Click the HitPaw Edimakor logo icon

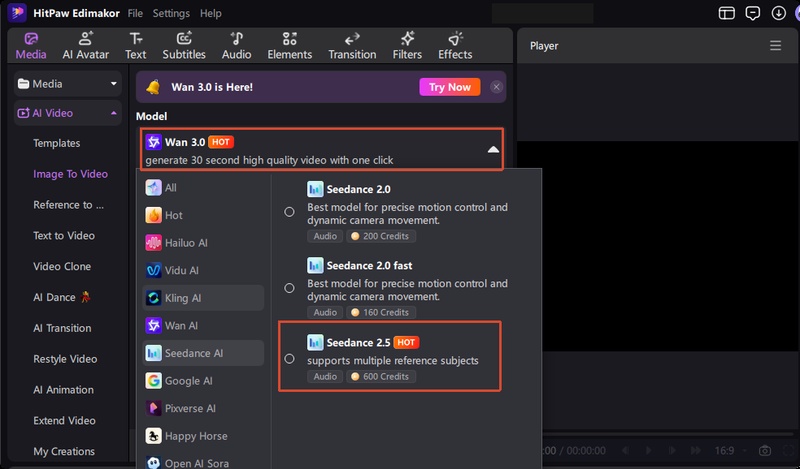coord(17,13)
